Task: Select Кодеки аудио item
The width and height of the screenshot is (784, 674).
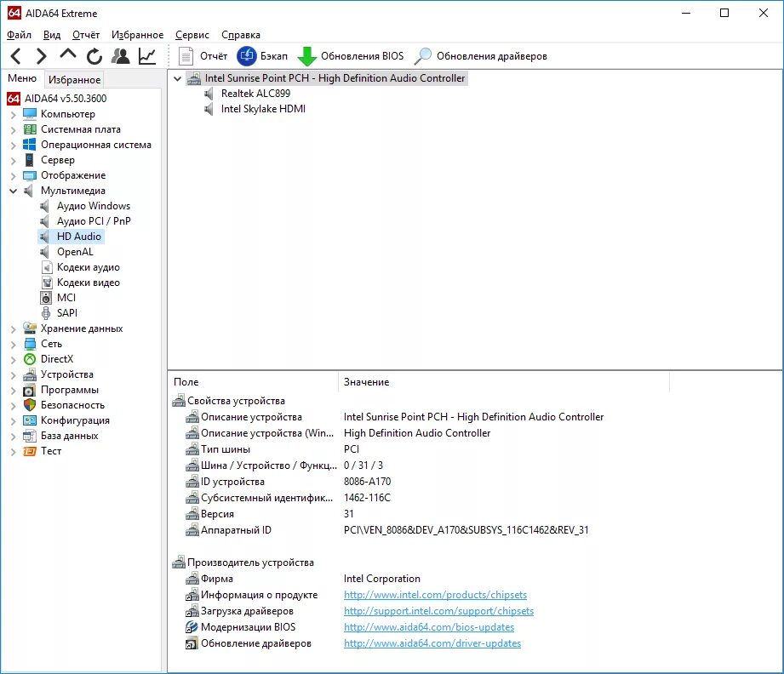Action: point(88,267)
